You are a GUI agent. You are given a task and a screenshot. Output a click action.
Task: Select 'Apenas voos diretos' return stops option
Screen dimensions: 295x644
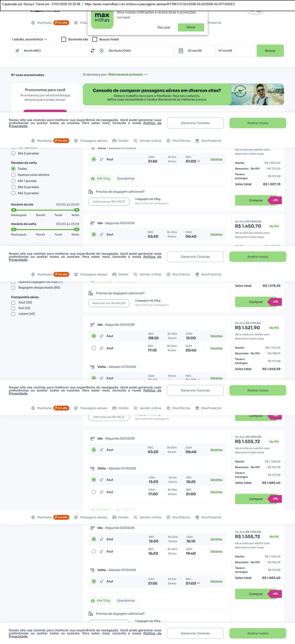[14, 175]
